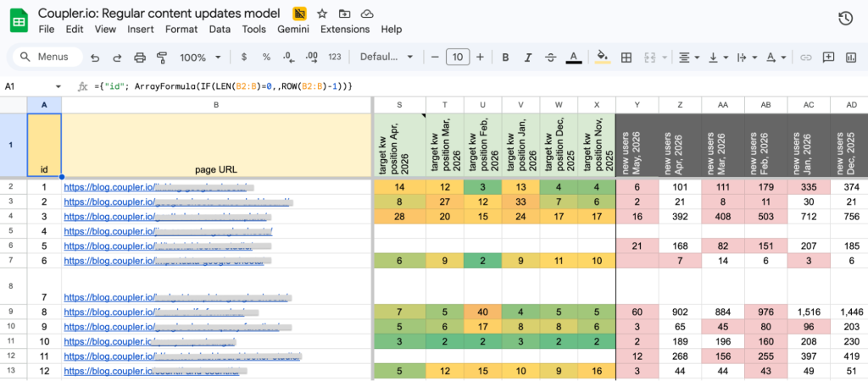Open the File menu
The width and height of the screenshot is (868, 381).
pos(46,30)
